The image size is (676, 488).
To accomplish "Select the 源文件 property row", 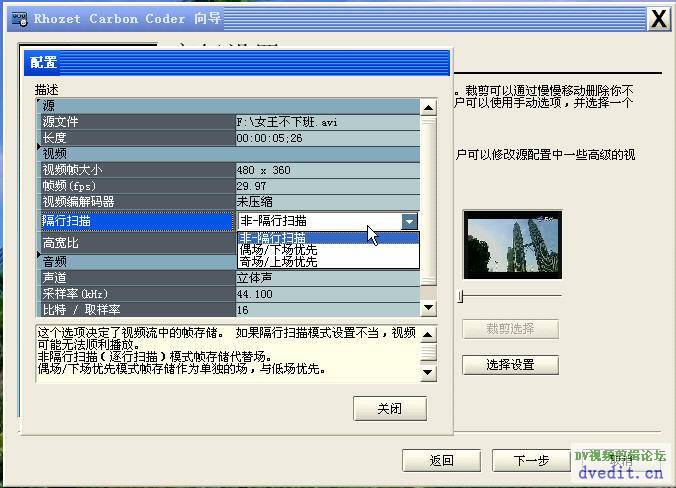I will 230,122.
